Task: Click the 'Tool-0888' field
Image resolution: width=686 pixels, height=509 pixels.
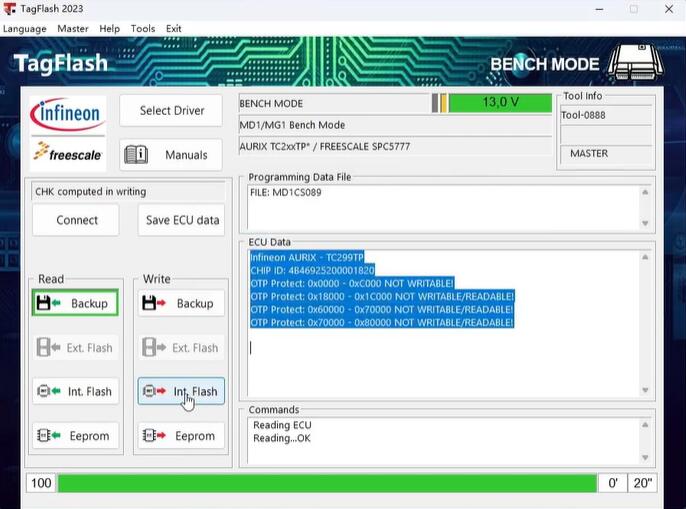Action: click(x=606, y=115)
